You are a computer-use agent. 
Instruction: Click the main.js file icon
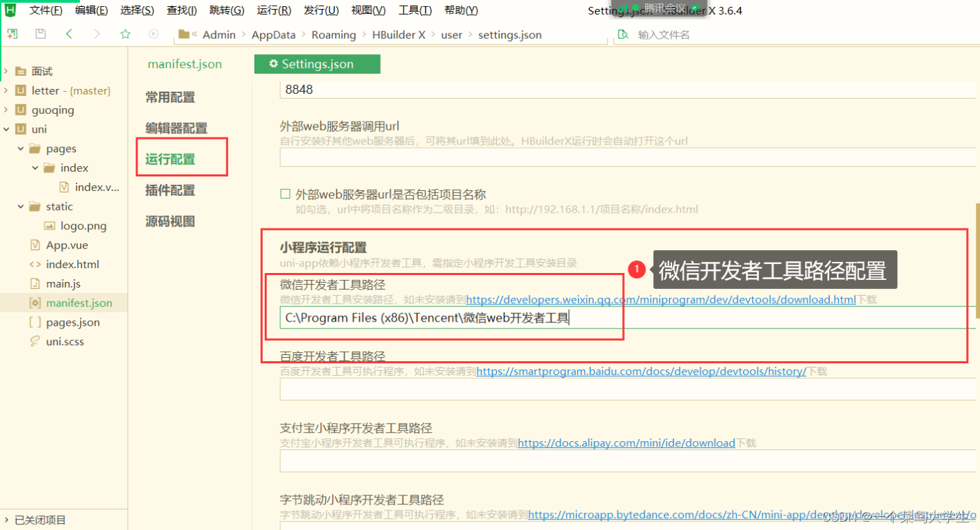(35, 283)
